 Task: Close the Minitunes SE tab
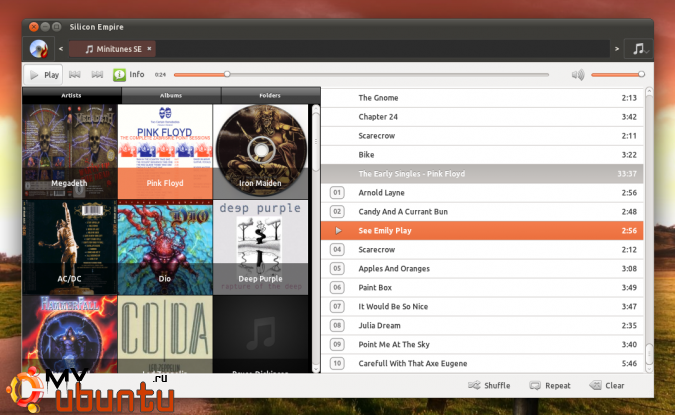149,48
